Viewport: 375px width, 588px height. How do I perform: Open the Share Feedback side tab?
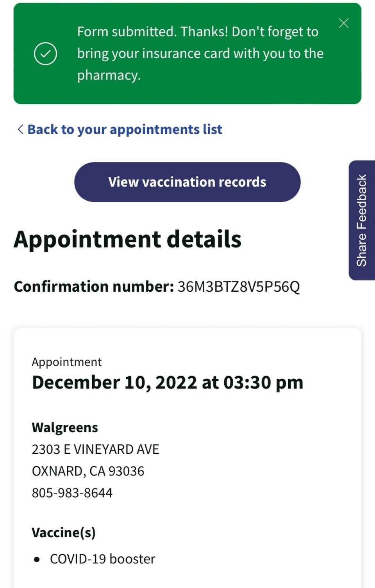tap(362, 220)
